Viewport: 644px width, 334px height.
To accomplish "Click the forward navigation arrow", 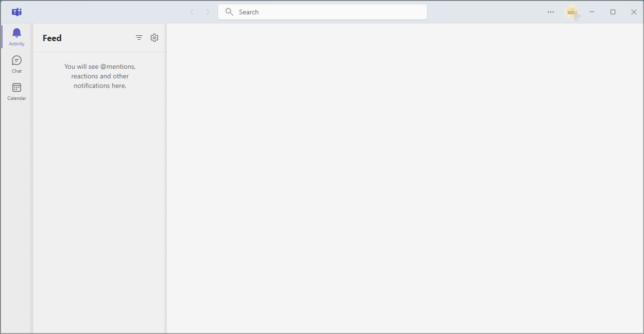I will pyautogui.click(x=208, y=12).
